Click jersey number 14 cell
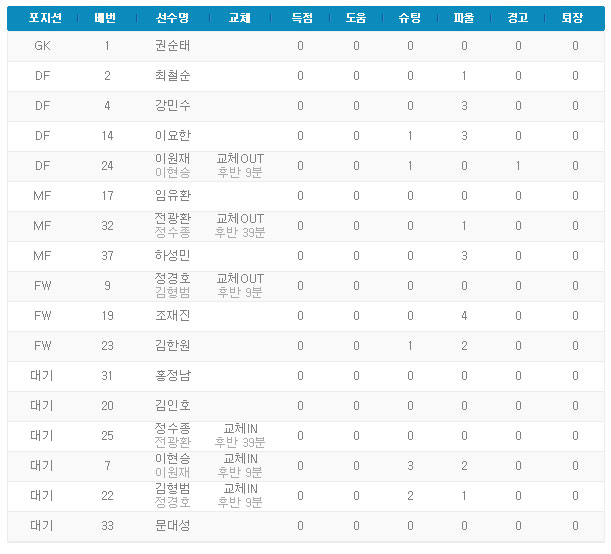This screenshot has height=554, width=611. (107, 136)
